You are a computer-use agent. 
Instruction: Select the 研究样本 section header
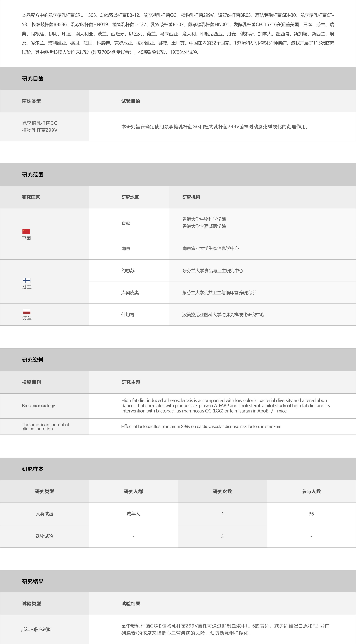[178, 469]
